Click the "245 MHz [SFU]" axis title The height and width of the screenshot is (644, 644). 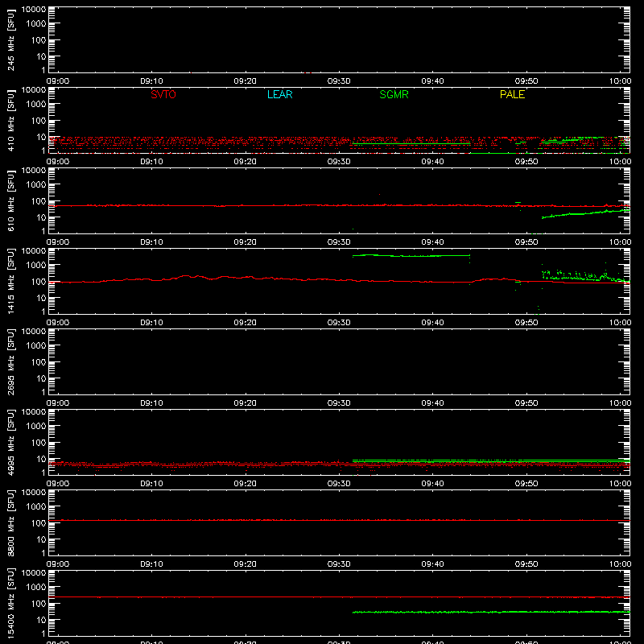[10, 39]
